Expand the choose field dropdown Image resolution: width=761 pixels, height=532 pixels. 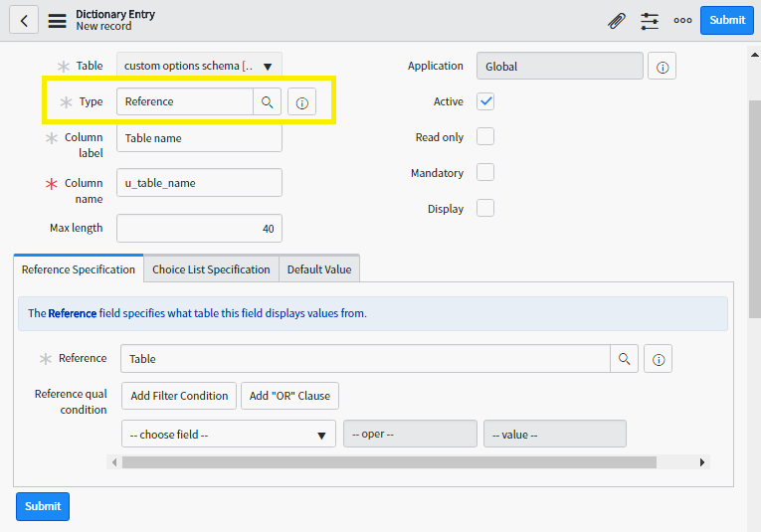click(228, 435)
